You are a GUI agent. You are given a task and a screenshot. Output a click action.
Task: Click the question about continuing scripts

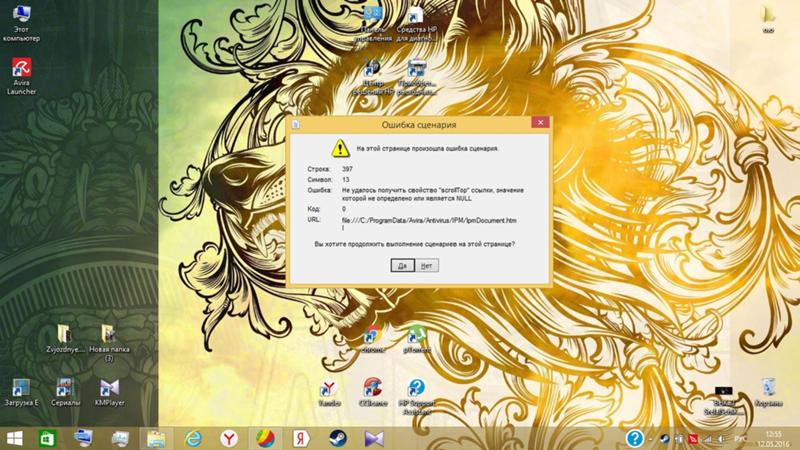click(414, 244)
